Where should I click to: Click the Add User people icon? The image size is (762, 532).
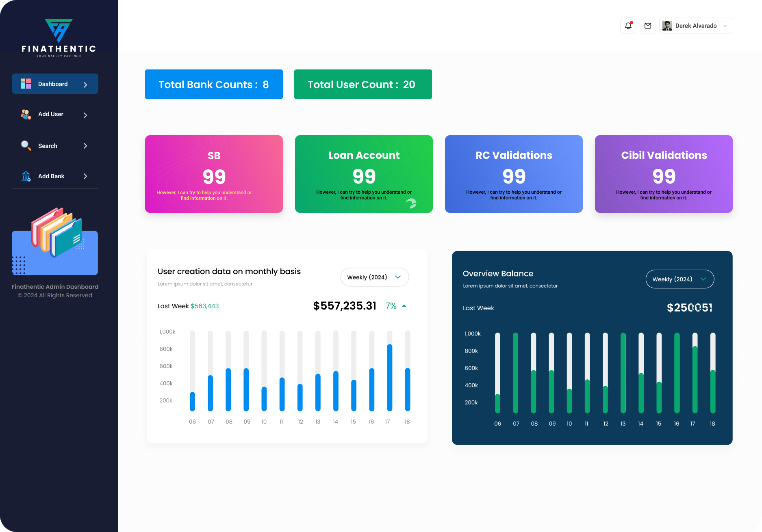click(x=26, y=115)
